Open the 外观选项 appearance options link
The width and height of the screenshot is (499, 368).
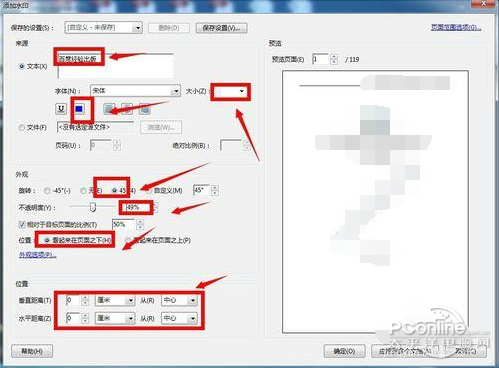38,255
